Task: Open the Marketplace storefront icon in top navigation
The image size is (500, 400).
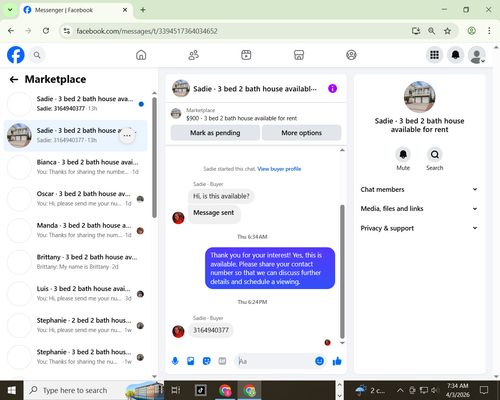Action: point(299,55)
